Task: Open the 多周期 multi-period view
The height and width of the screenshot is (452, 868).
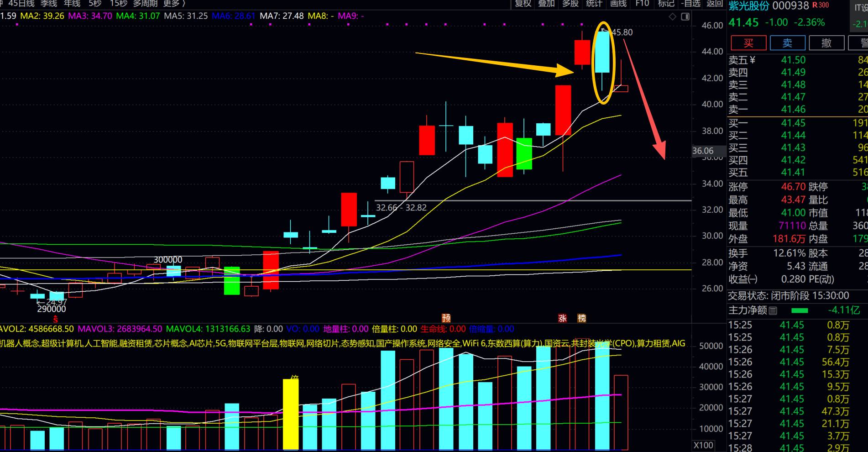Action: tap(145, 4)
